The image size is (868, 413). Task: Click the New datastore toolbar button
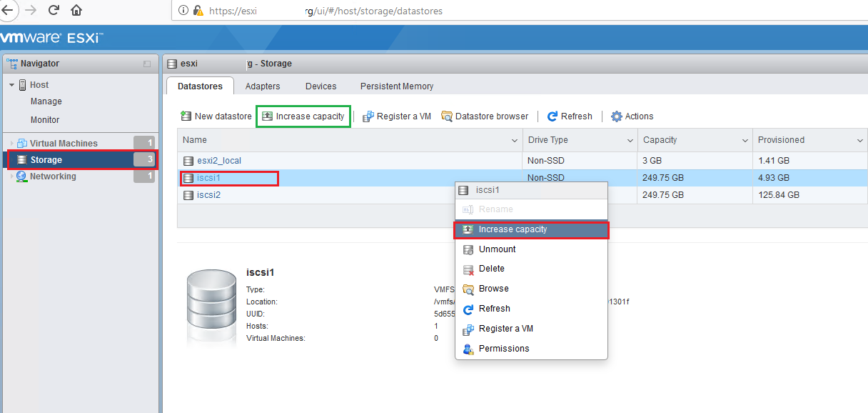[x=216, y=116]
